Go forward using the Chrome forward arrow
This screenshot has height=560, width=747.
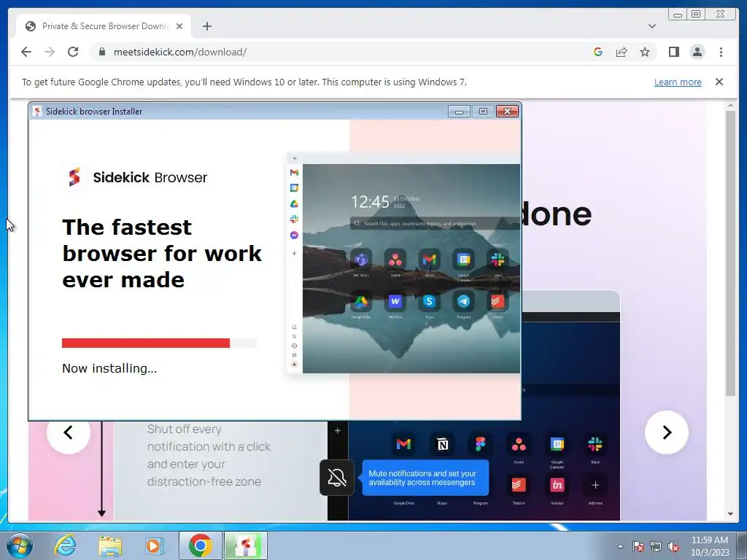[50, 52]
